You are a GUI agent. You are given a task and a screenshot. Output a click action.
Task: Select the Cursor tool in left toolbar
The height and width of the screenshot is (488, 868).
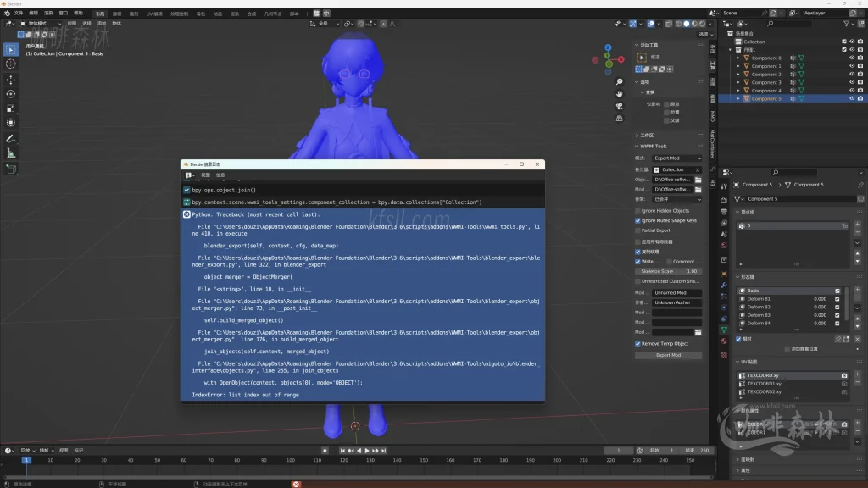(11, 64)
